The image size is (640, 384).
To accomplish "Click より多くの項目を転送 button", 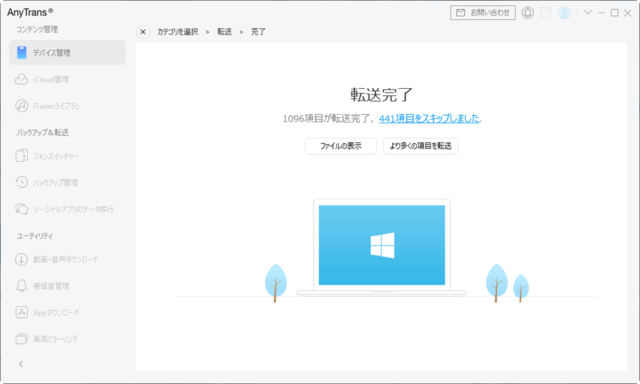I will tap(420, 146).
